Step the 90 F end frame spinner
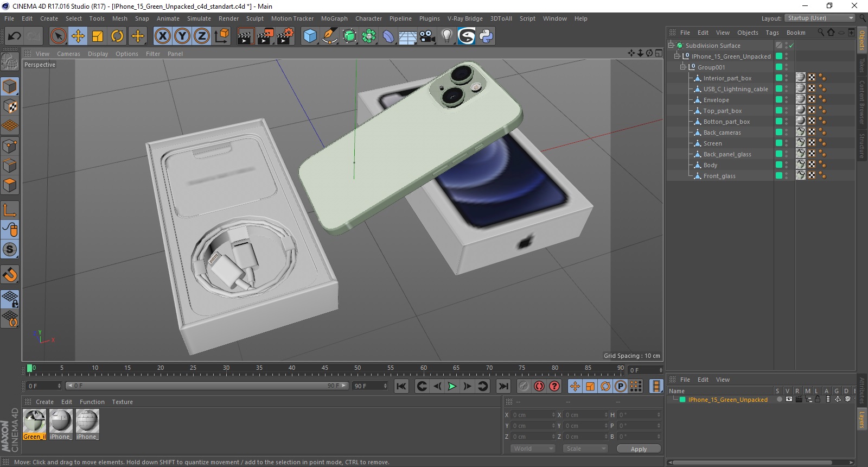The width and height of the screenshot is (868, 467). point(385,386)
